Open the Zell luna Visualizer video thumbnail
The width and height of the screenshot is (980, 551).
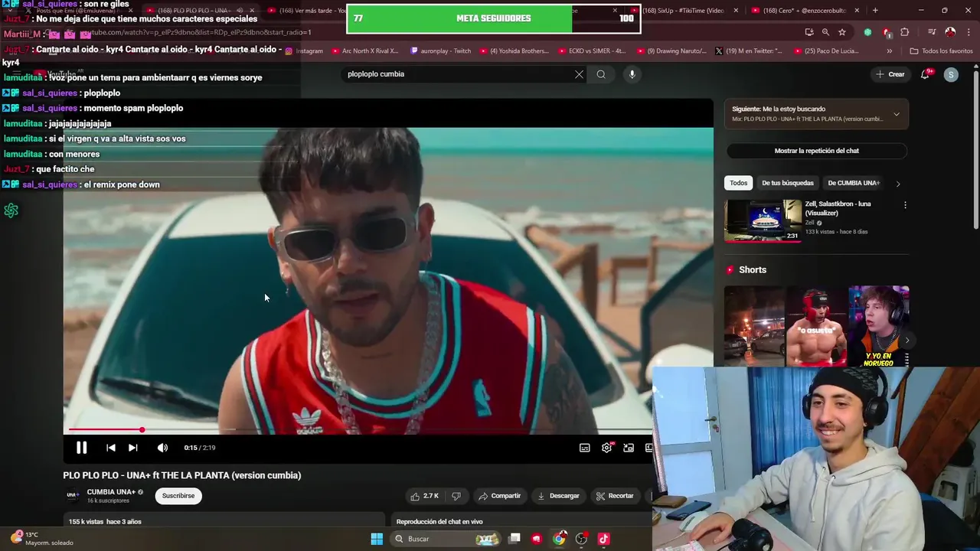click(763, 220)
